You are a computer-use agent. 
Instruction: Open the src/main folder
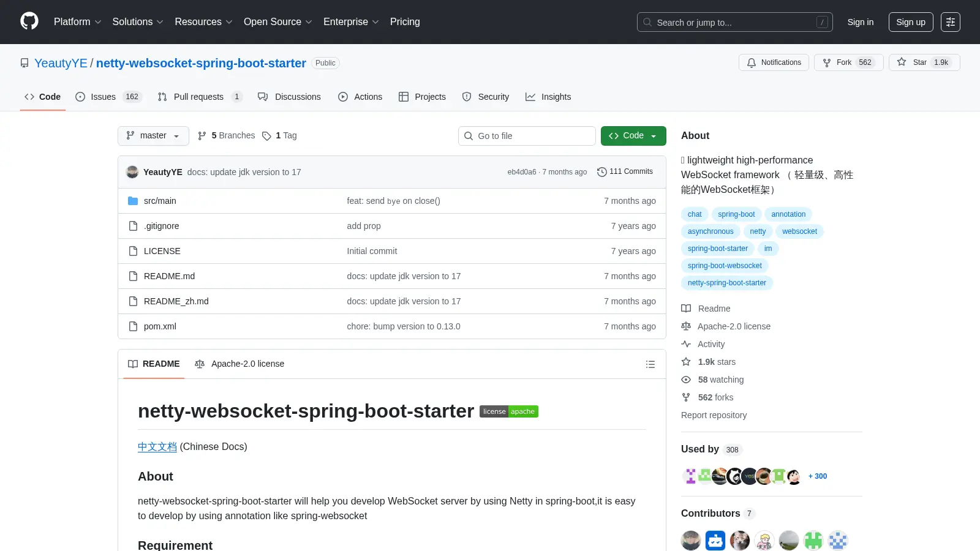point(160,201)
